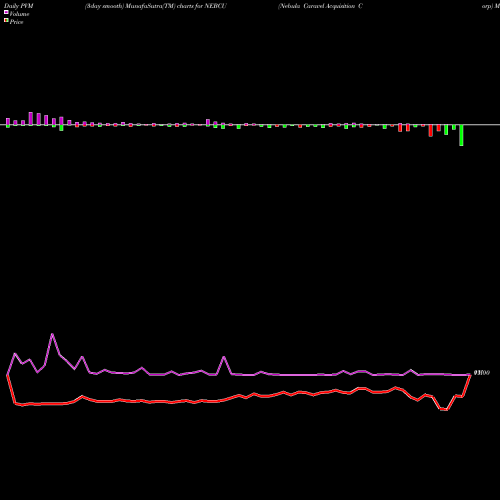The height and width of the screenshot is (500, 500).
Task: Click the lowest dip of the red price line near its right end
Action: 443,409
